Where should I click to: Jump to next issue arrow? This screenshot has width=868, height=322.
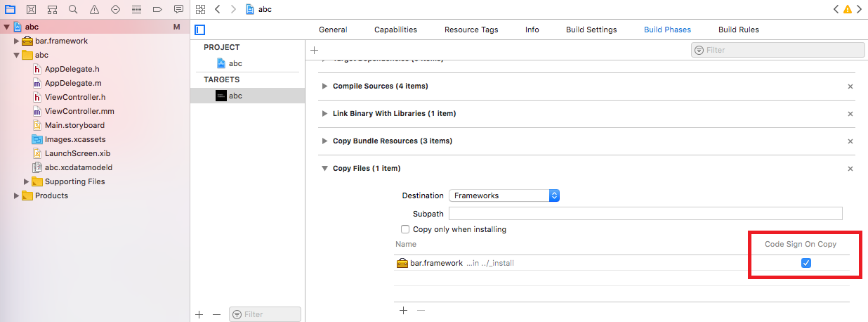[859, 9]
